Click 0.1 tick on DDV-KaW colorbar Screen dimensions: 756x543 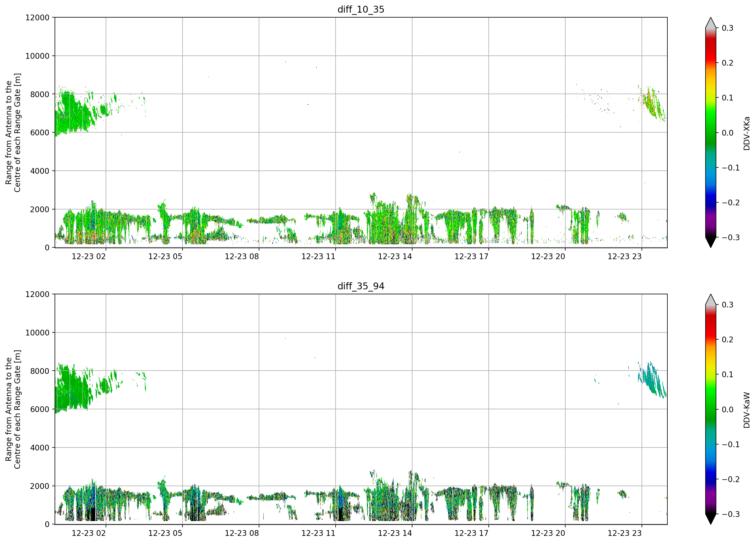point(728,374)
